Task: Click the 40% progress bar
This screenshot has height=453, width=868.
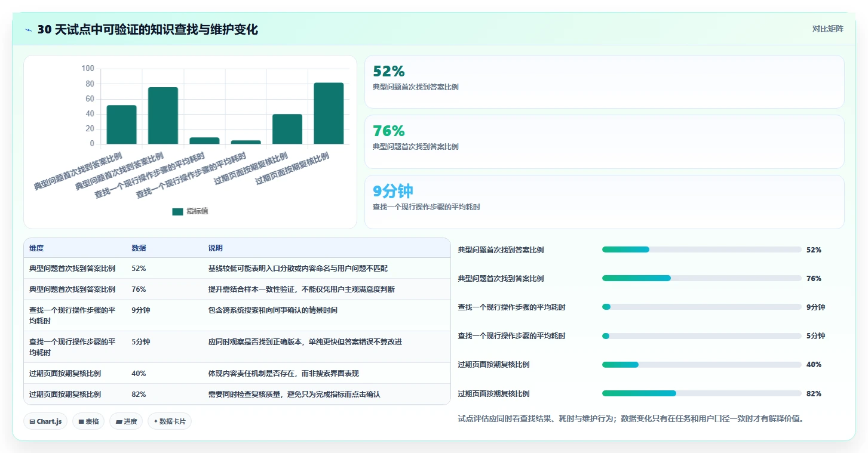Action: (x=702, y=365)
